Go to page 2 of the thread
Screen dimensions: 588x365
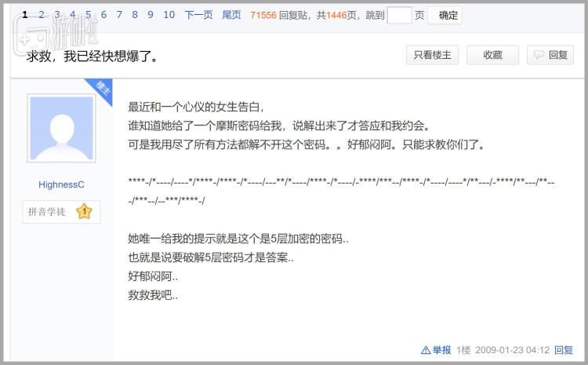coord(42,15)
